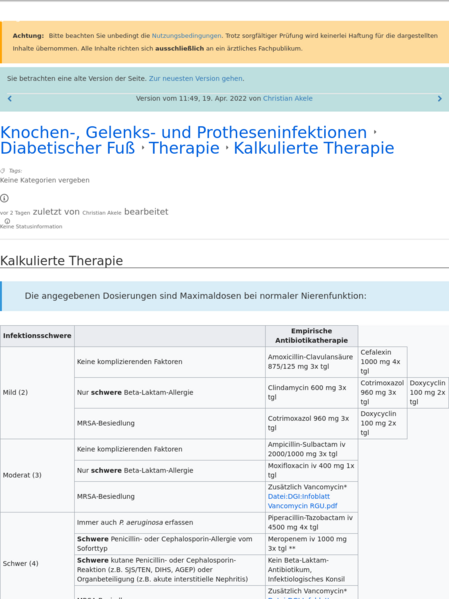Click the Achtung warning banner text
The height and width of the screenshot is (599, 449).
pyautogui.click(x=225, y=42)
